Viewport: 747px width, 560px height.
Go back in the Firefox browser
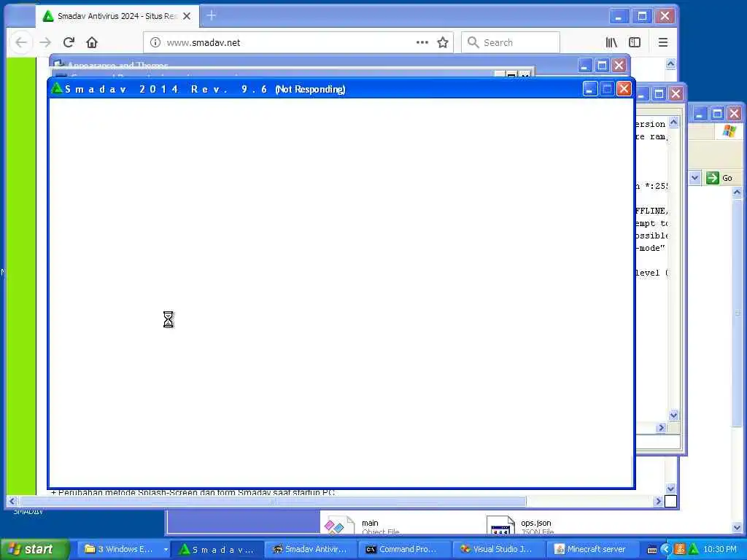click(x=21, y=42)
